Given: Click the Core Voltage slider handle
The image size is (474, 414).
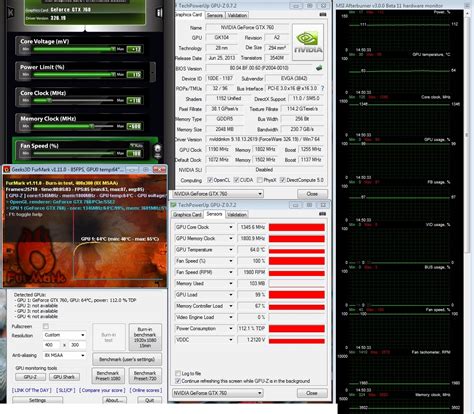Looking at the screenshot, I should click(x=113, y=49).
